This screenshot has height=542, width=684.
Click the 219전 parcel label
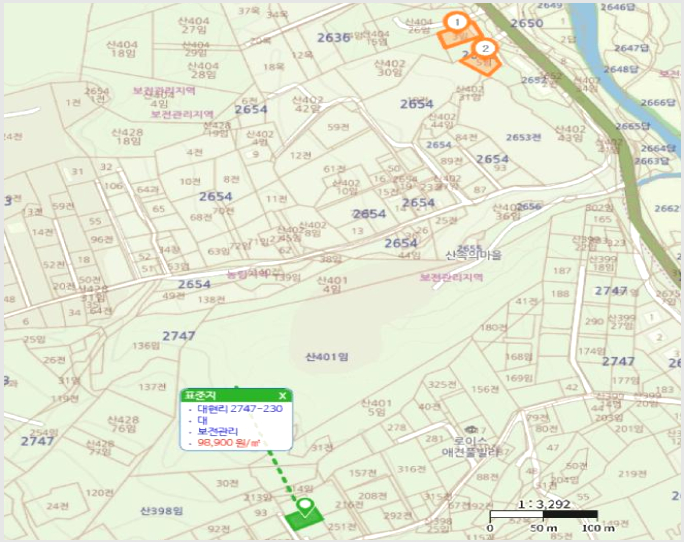click(x=633, y=473)
